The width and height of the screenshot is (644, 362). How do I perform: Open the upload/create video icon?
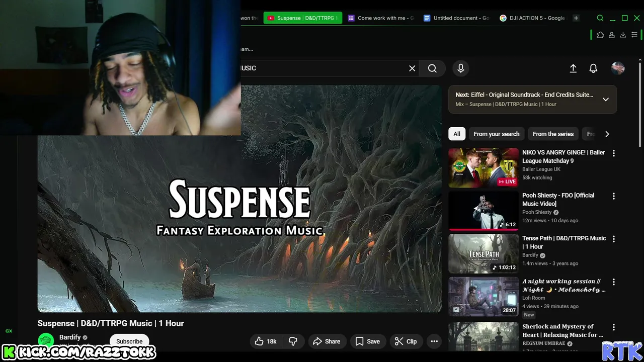click(573, 68)
